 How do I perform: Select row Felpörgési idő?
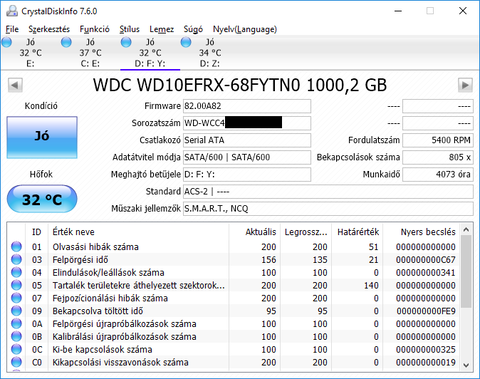click(233, 259)
